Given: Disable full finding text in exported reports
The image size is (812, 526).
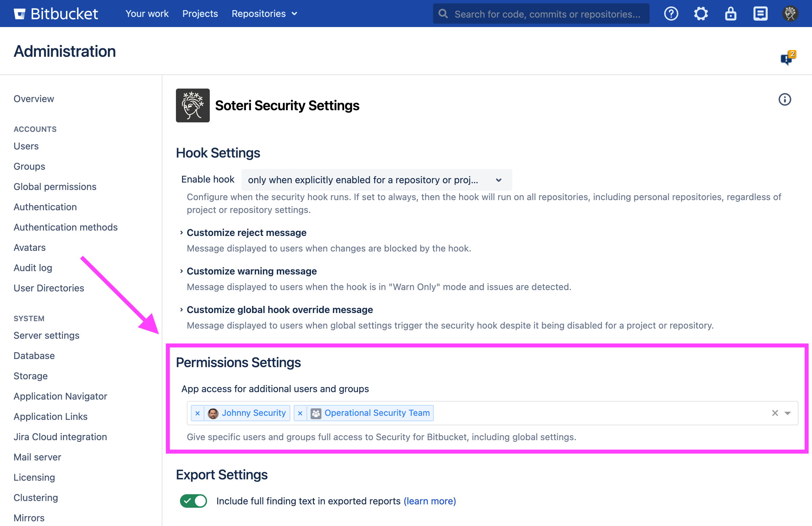Looking at the screenshot, I should 193,501.
